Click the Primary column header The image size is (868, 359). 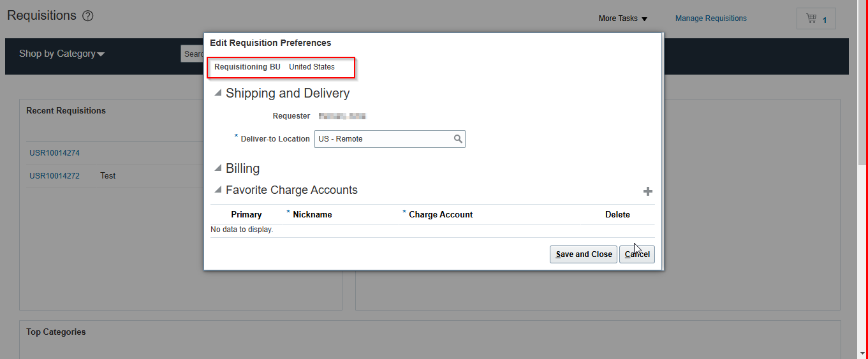246,215
